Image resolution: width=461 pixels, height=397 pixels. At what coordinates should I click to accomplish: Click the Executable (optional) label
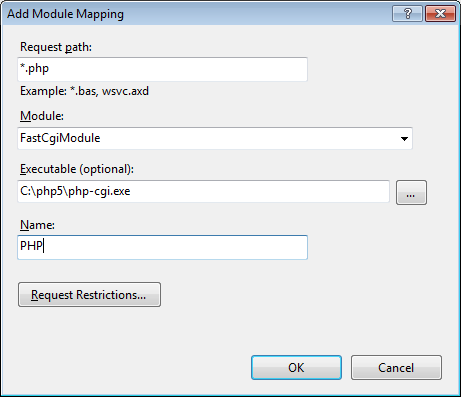[x=77, y=169]
